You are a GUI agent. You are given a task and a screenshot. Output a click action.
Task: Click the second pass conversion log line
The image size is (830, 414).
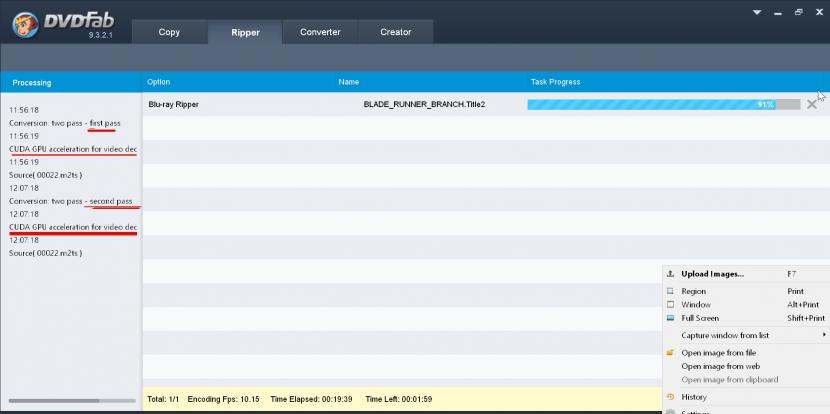pos(71,201)
